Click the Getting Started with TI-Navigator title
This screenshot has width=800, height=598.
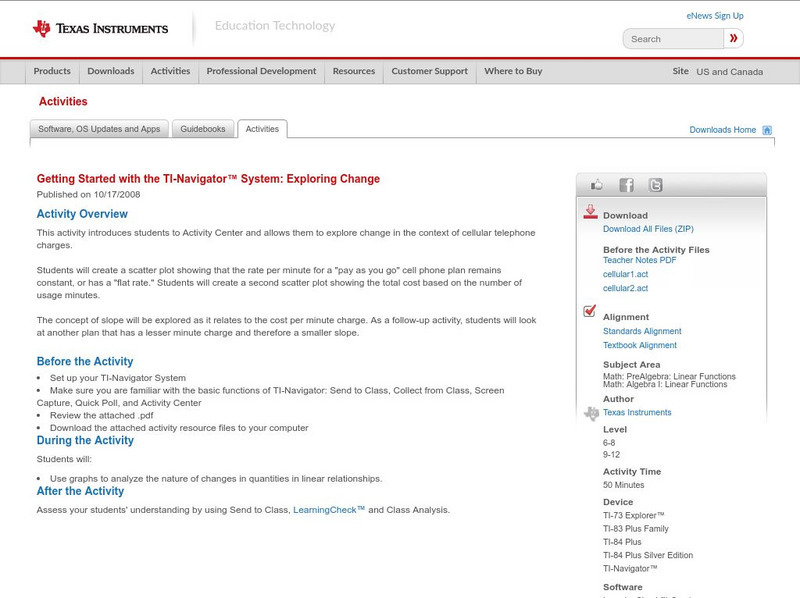[x=208, y=179]
